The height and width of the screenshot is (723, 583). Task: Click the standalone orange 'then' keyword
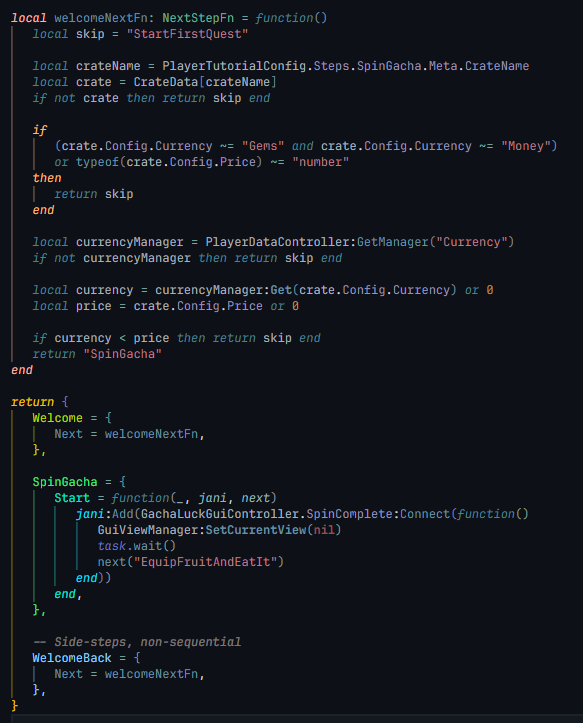point(47,178)
